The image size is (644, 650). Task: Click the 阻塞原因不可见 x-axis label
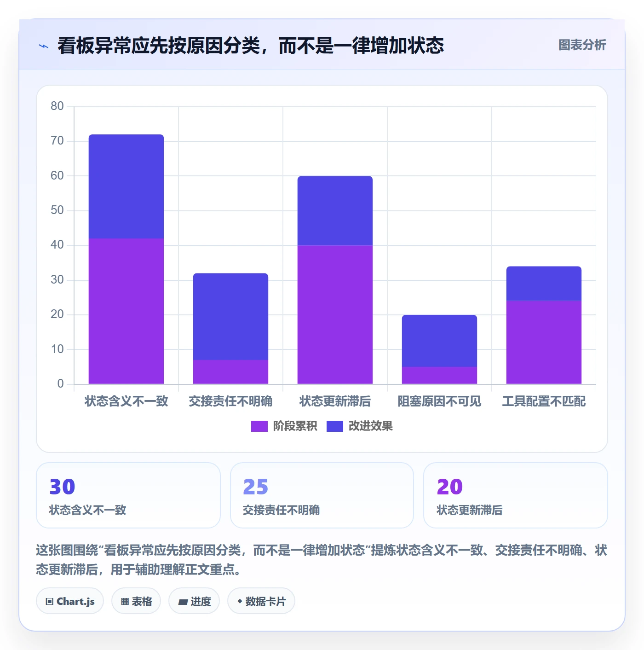coord(439,401)
